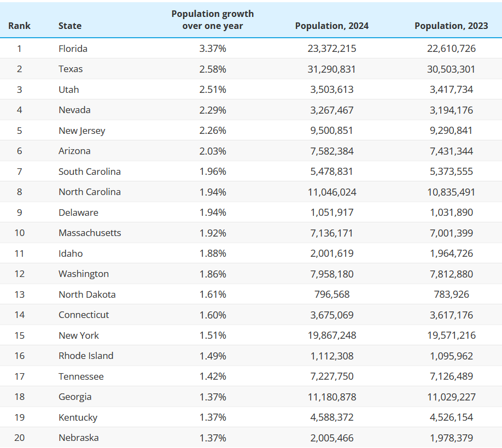Viewport: 502px width, 448px height.
Task: Click the State column header
Action: point(70,26)
